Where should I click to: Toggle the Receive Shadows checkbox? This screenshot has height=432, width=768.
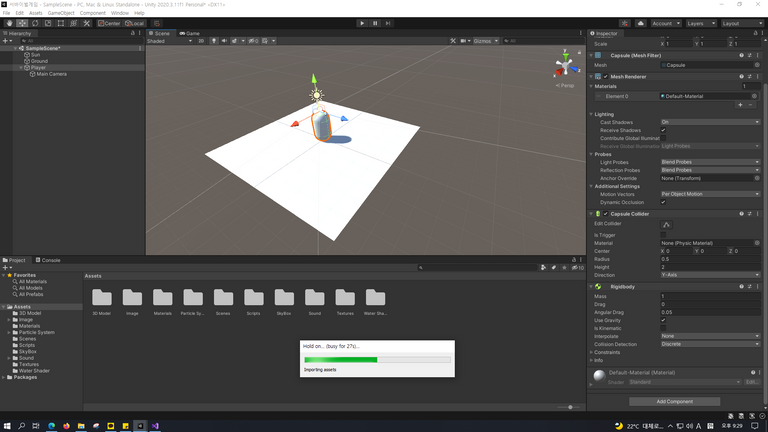pos(663,130)
